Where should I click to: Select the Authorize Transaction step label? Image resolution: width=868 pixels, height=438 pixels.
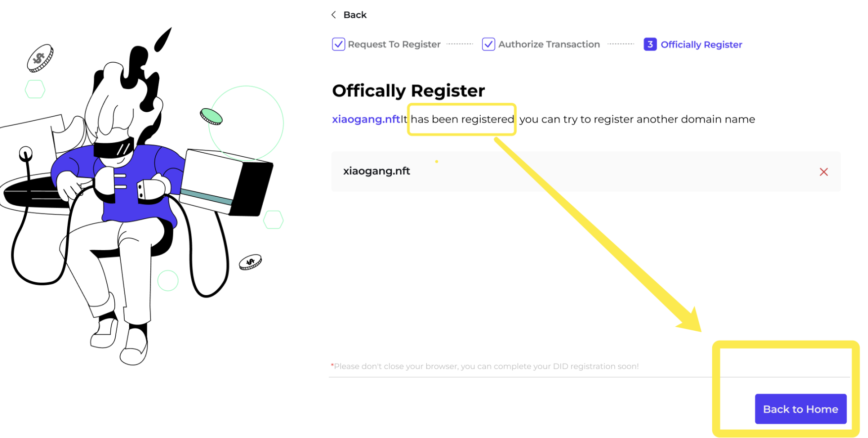click(x=549, y=44)
